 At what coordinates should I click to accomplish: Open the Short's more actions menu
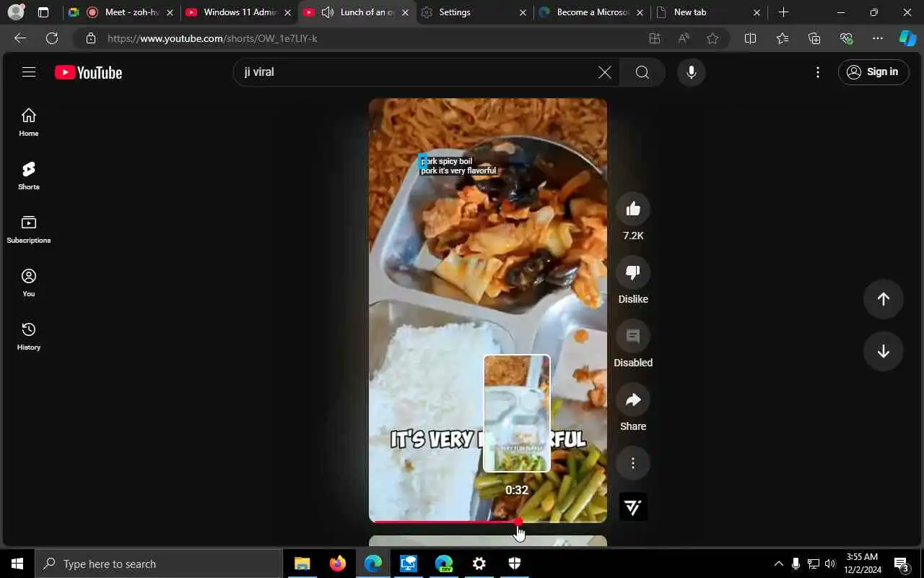click(633, 463)
